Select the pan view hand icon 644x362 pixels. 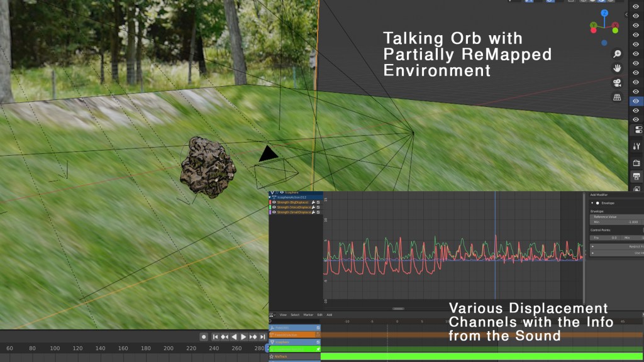click(618, 68)
